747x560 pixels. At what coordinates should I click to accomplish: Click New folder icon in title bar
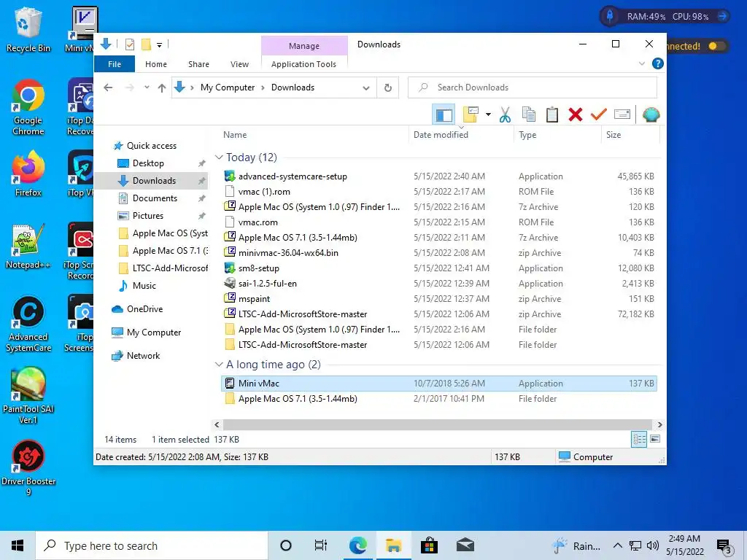146,44
